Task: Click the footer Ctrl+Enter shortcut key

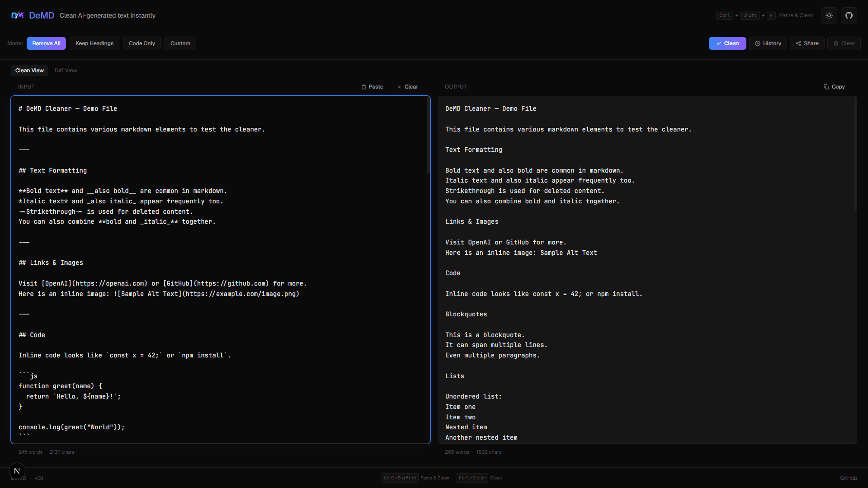Action: pos(472,478)
